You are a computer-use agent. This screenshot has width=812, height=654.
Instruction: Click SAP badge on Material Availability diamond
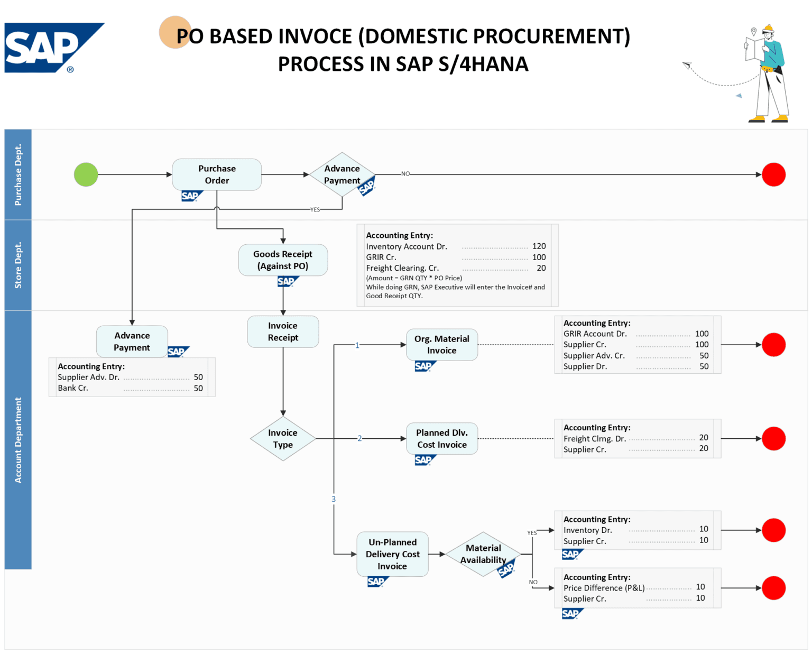pyautogui.click(x=506, y=568)
